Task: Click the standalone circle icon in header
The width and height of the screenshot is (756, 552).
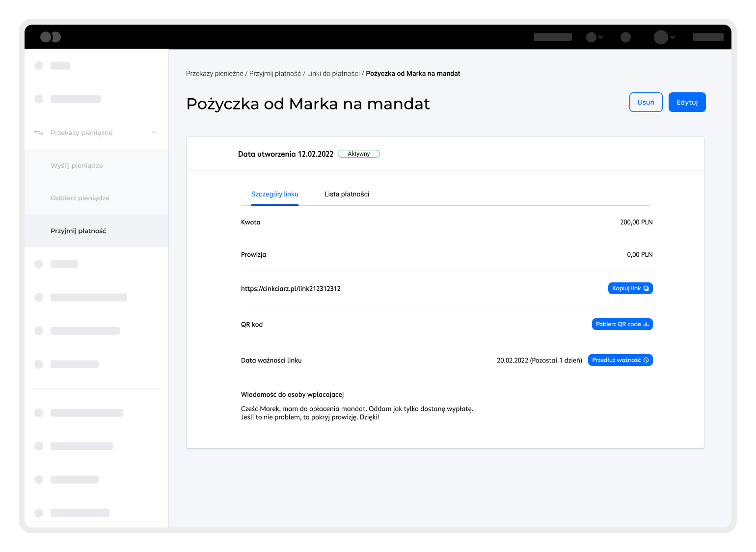Action: [625, 37]
